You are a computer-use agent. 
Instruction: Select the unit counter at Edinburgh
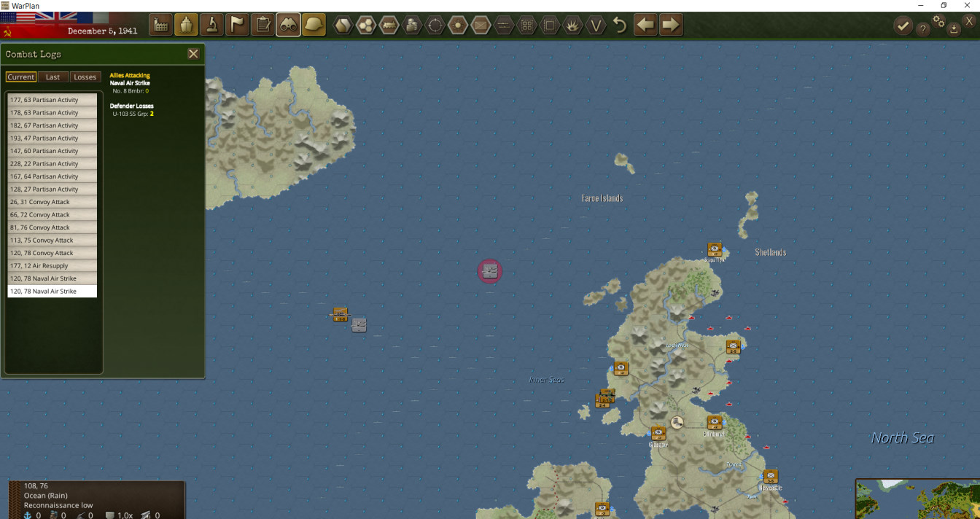pyautogui.click(x=715, y=422)
